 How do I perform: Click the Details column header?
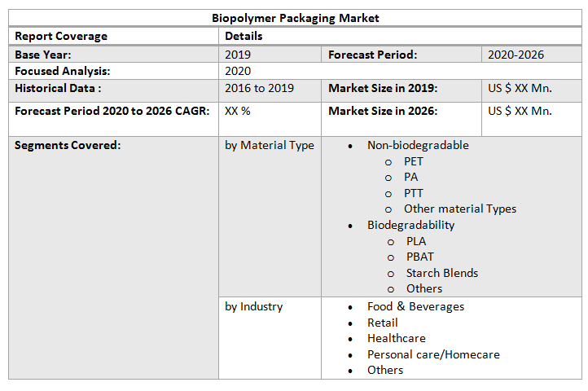[x=244, y=36]
